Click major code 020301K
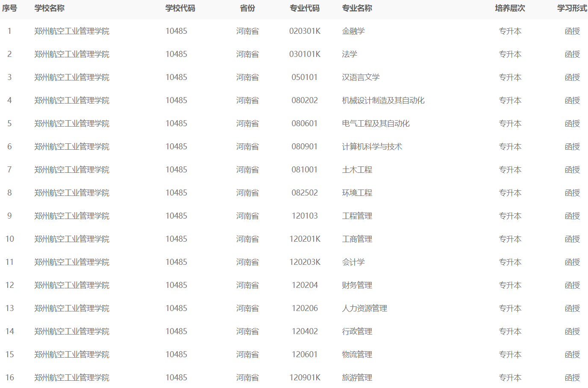This screenshot has width=588, height=388. pyautogui.click(x=305, y=31)
